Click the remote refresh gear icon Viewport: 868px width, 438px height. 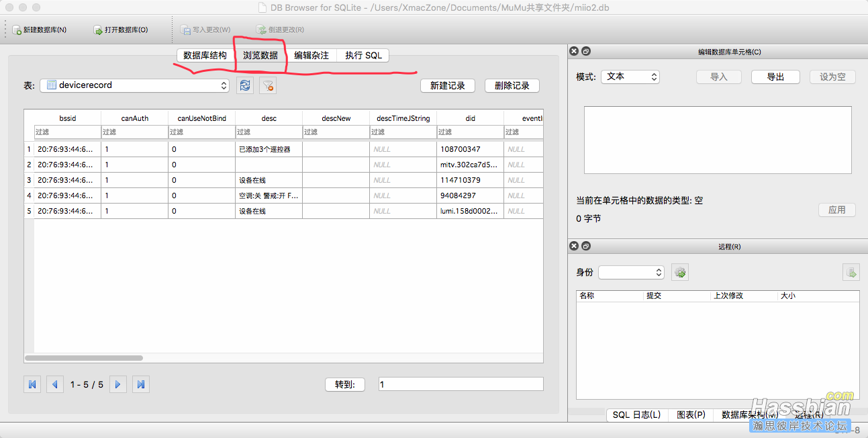pos(680,272)
